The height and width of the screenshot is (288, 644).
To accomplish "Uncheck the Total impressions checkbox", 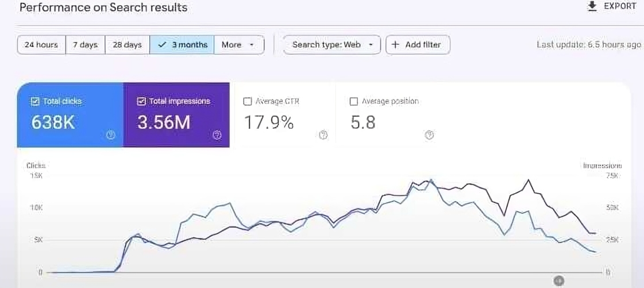I will pyautogui.click(x=141, y=102).
